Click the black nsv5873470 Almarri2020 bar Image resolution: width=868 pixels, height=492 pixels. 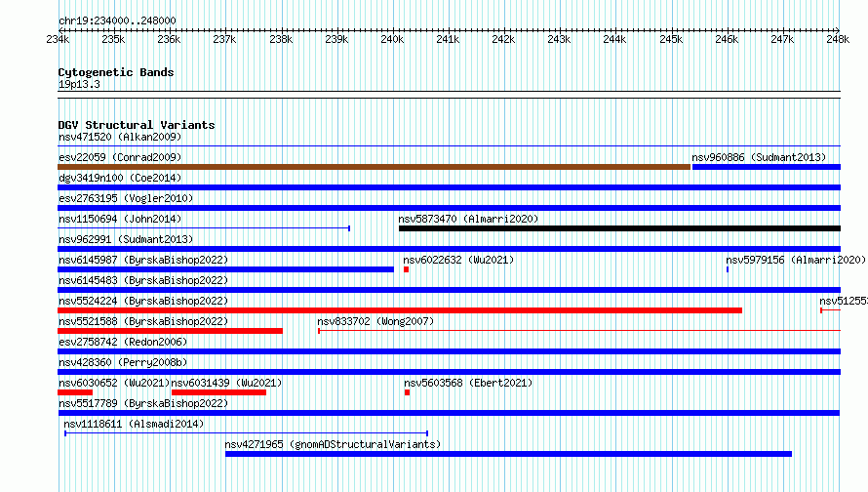[x=619, y=228]
